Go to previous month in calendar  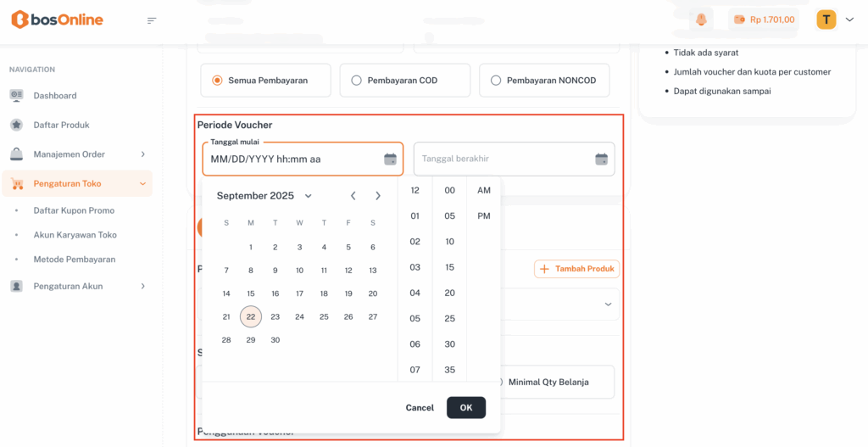pyautogui.click(x=353, y=196)
